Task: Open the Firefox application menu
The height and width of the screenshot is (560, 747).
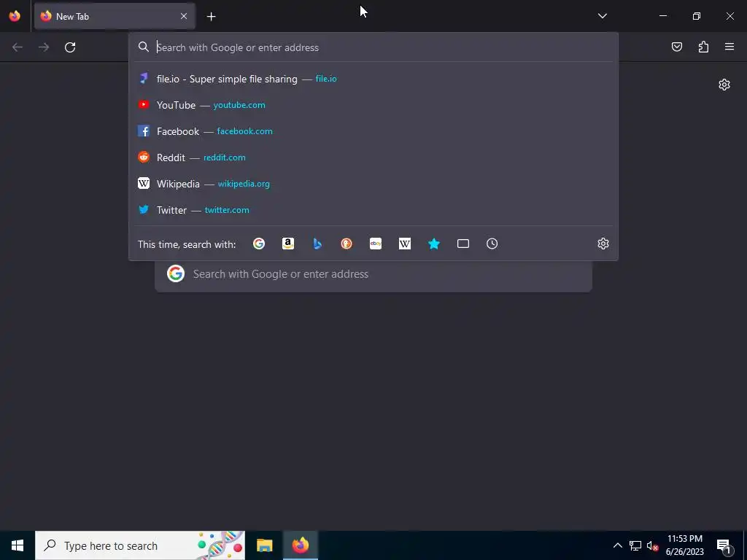Action: pyautogui.click(x=729, y=47)
